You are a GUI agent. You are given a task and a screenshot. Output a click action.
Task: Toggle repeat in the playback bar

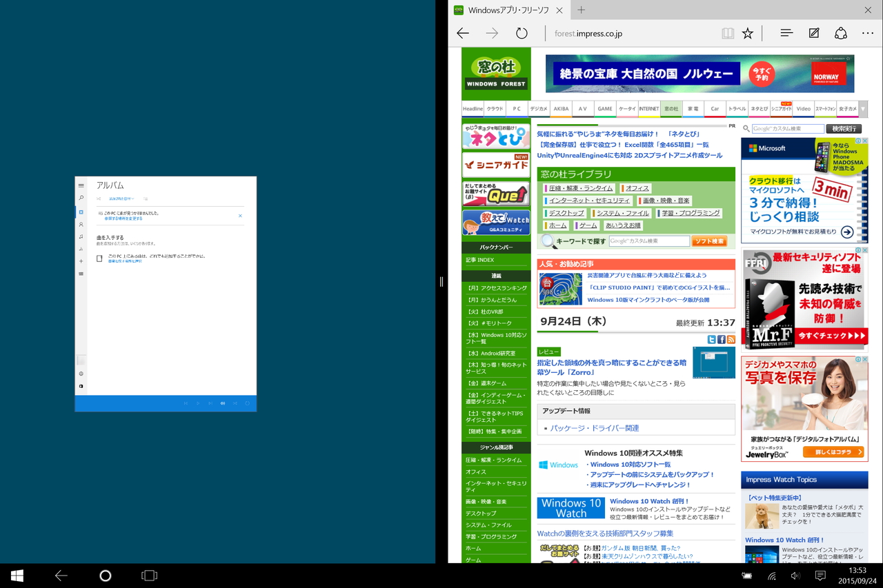tap(248, 403)
